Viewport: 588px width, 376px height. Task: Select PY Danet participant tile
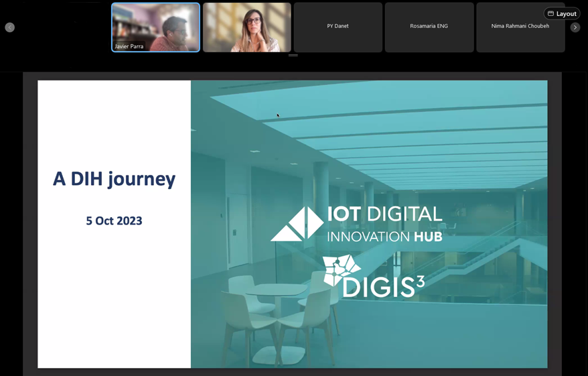tap(338, 27)
